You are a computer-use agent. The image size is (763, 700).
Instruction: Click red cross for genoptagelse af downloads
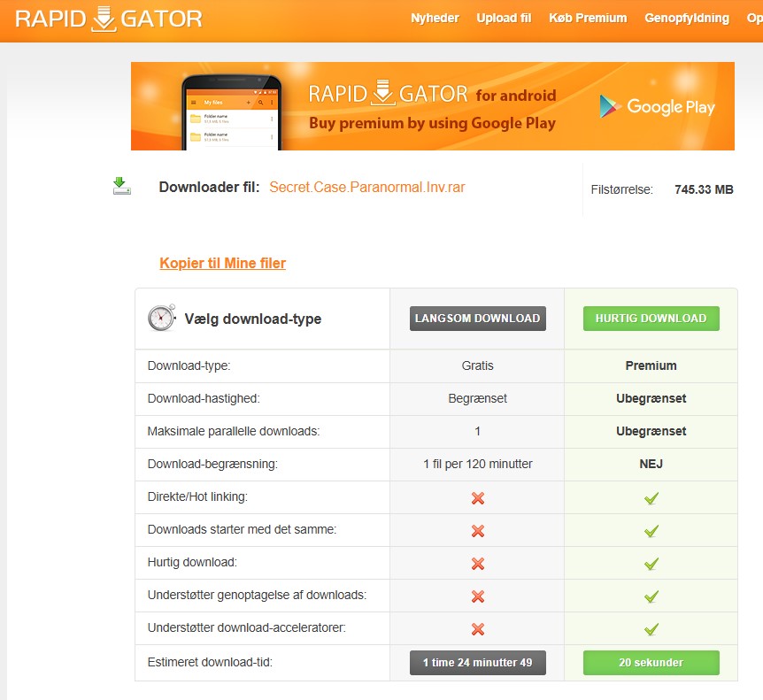pos(478,596)
